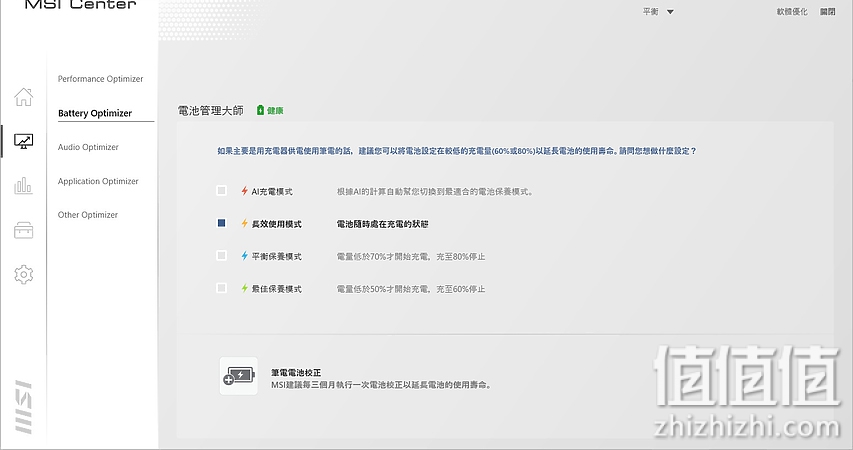Screen dimensions: 853x450
Task: Click the 軟體優化 button
Action: click(x=792, y=11)
